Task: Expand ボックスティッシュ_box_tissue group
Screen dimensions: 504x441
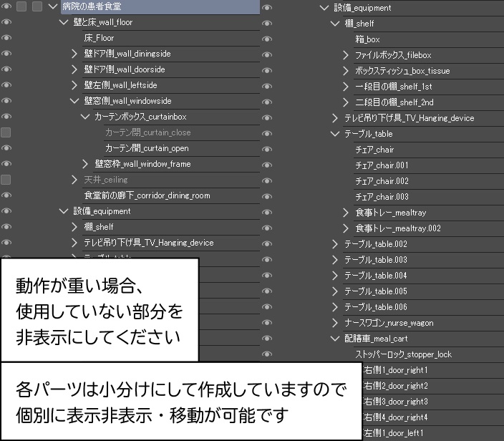Action: (346, 70)
